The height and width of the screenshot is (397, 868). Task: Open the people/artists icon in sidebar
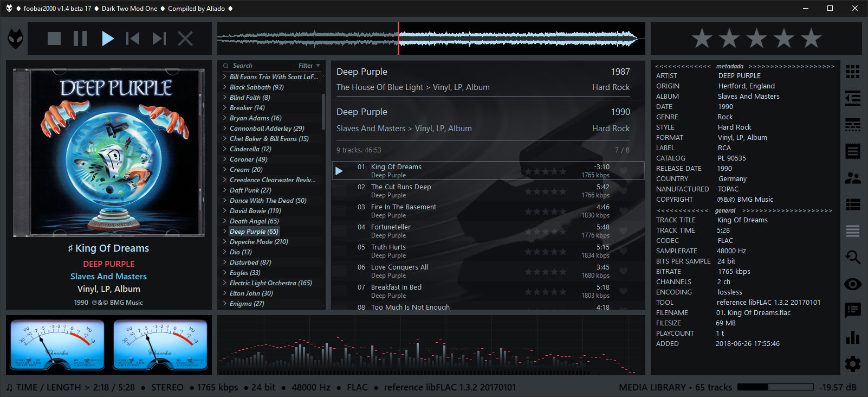[x=853, y=178]
